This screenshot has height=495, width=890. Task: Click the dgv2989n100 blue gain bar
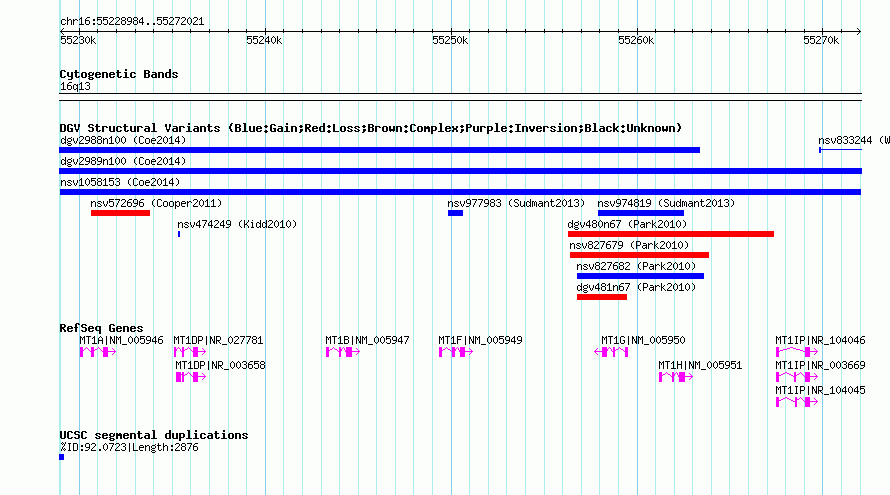[460, 171]
